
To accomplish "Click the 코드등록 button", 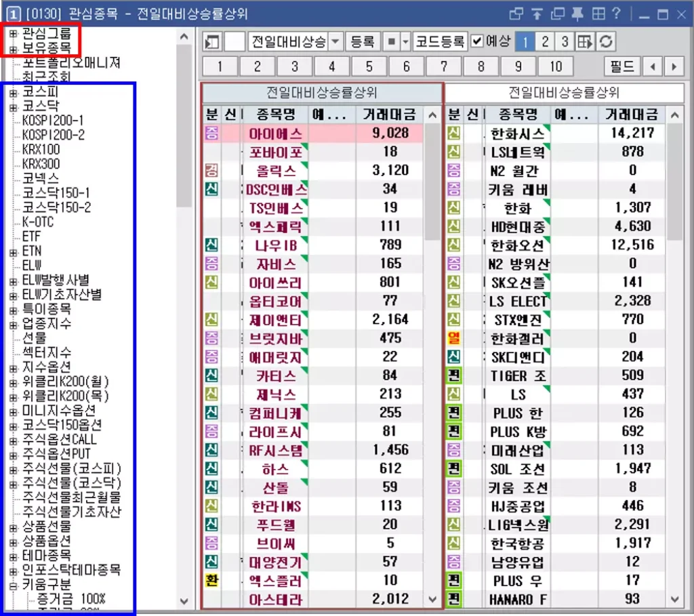I will (440, 41).
